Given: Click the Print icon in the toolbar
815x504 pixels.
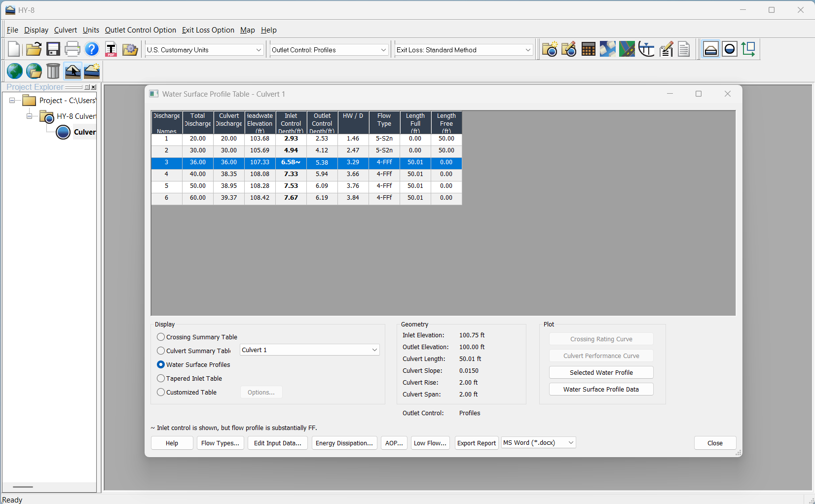Looking at the screenshot, I should [72, 49].
